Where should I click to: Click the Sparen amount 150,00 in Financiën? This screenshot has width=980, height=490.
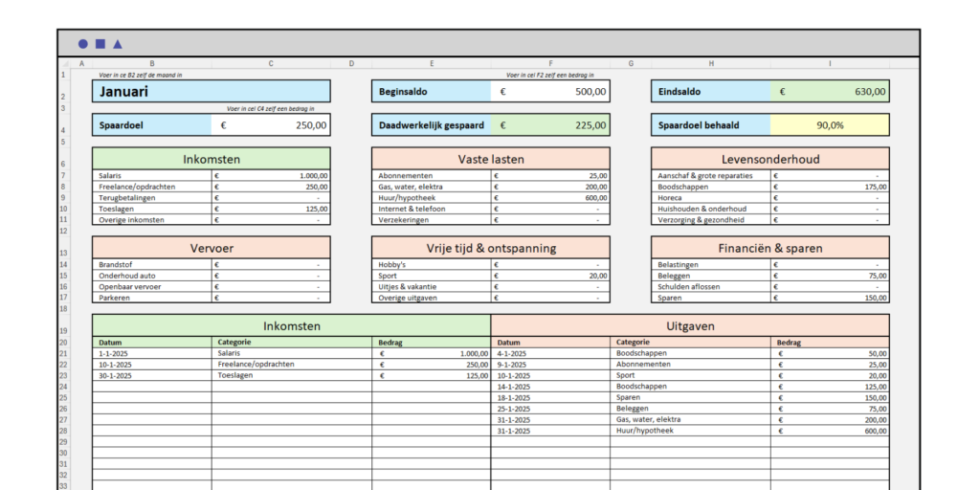(x=830, y=298)
